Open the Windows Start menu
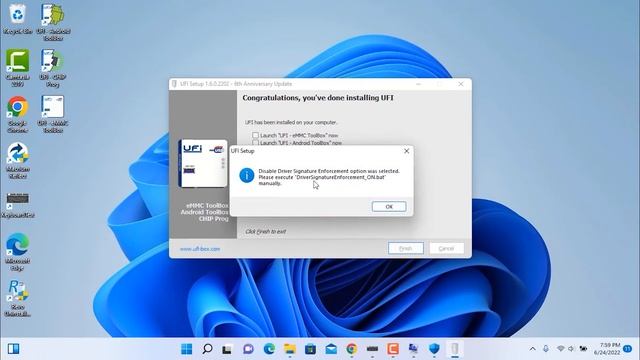Screen dimensions: 640x360 (187, 349)
